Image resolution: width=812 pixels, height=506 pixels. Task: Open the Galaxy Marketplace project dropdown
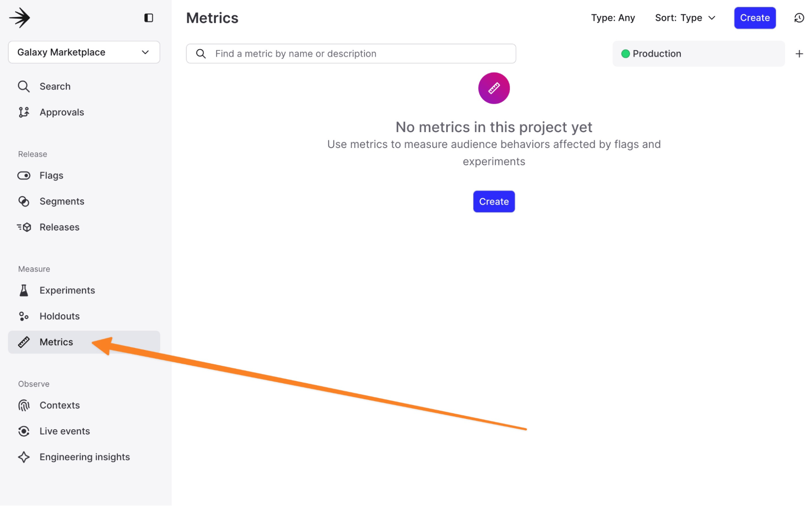click(84, 52)
